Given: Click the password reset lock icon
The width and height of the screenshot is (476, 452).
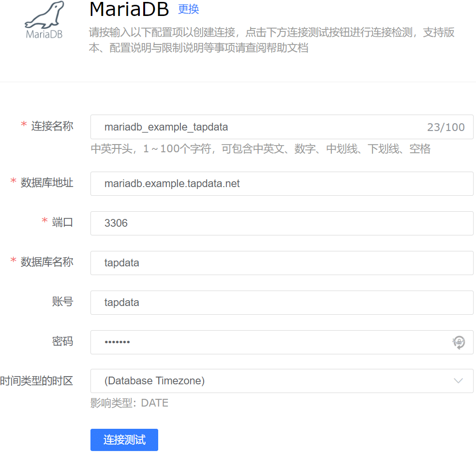Looking at the screenshot, I should (459, 342).
